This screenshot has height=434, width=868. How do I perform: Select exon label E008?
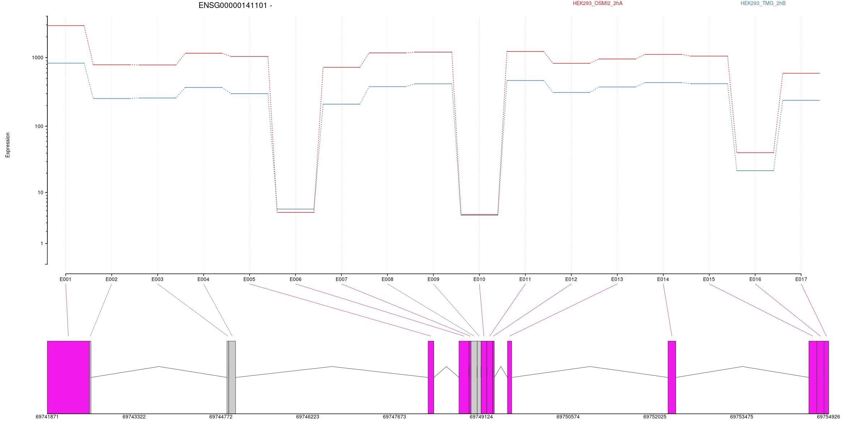point(387,279)
